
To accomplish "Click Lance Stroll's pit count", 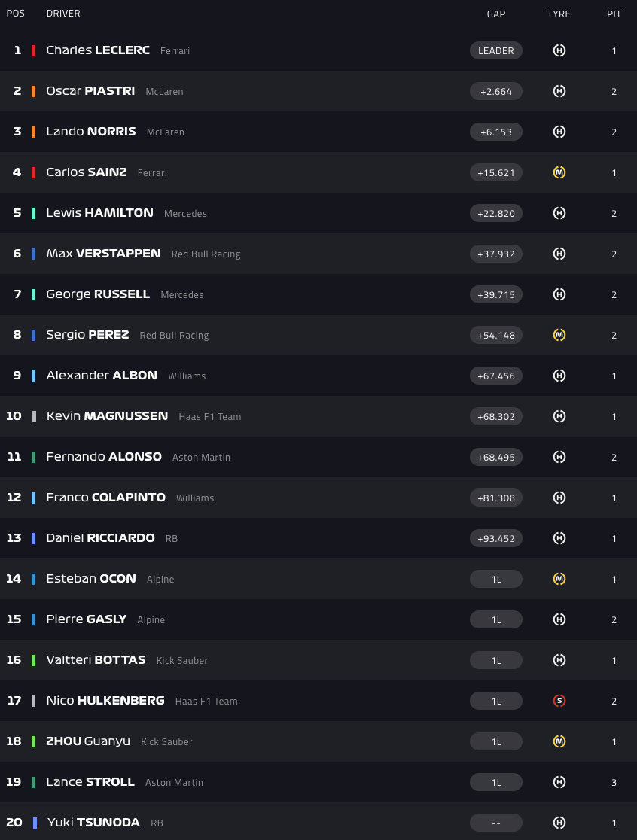I will [x=614, y=782].
